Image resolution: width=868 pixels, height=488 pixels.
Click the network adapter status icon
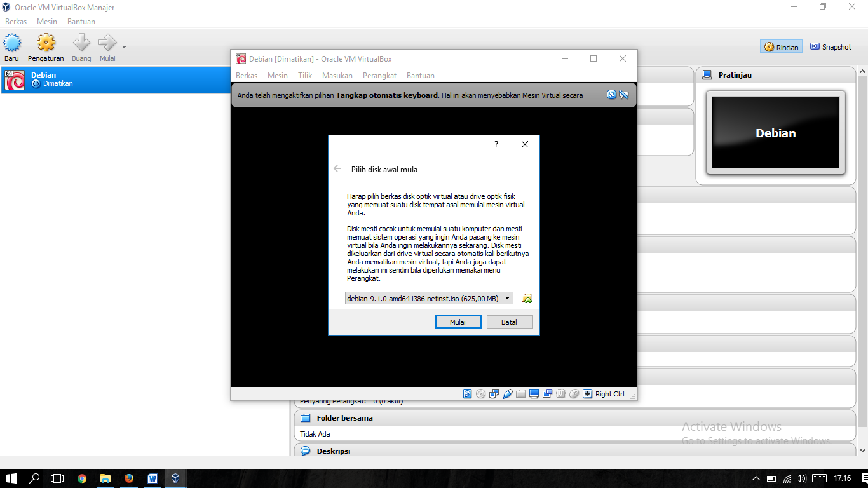pos(494,394)
